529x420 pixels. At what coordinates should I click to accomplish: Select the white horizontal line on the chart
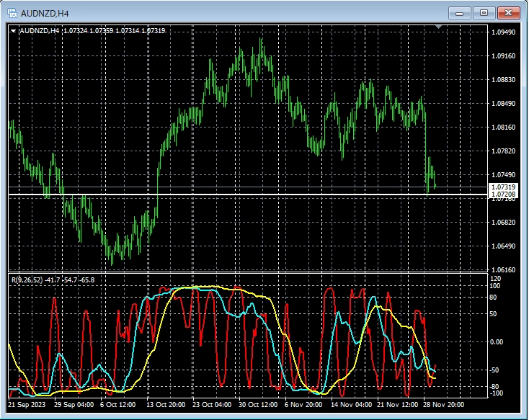coord(216,195)
